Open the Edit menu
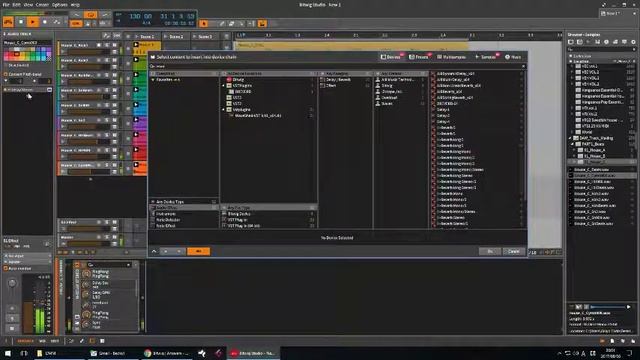The image size is (640, 360). pos(16,4)
